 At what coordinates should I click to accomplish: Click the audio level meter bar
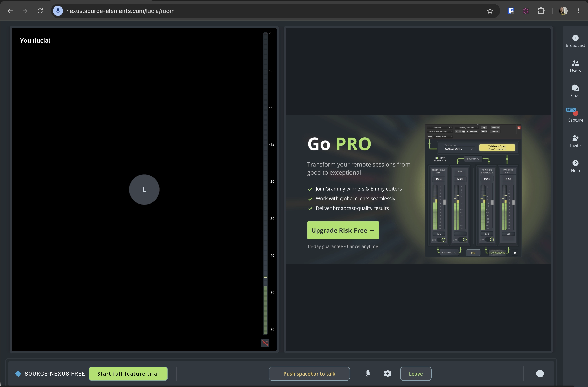tap(265, 183)
